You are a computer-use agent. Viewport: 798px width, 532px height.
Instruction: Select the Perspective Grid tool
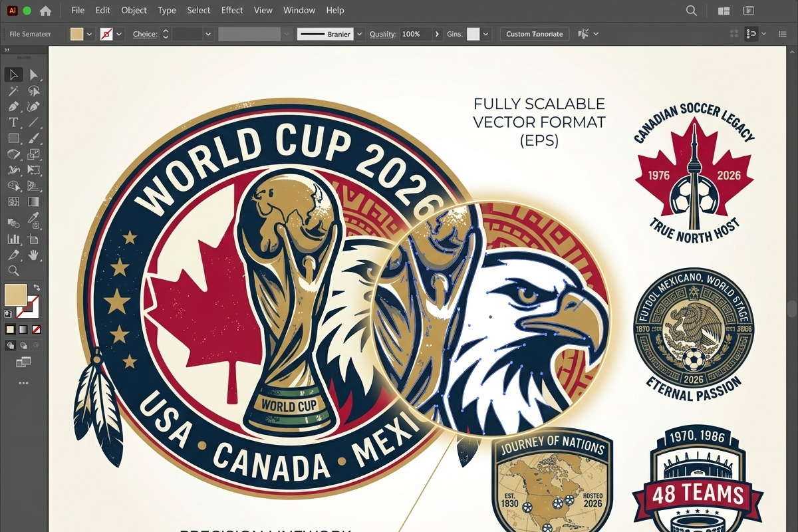(x=33, y=186)
